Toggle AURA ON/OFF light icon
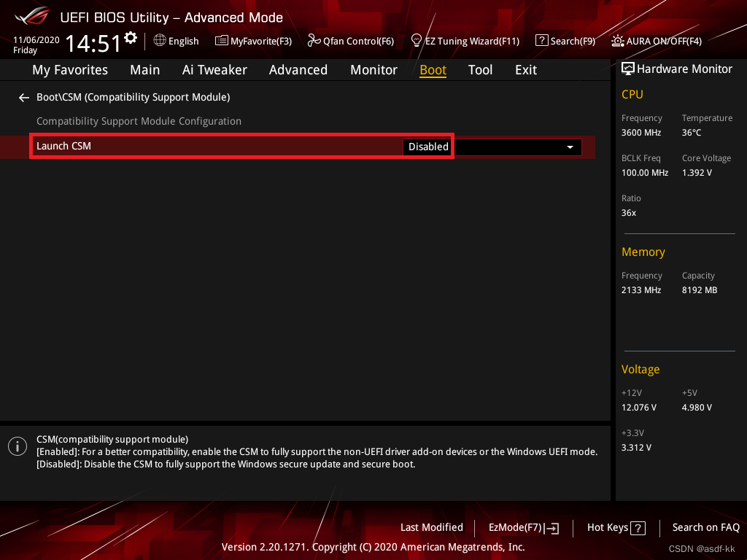Viewport: 747px width, 560px height. 618,41
